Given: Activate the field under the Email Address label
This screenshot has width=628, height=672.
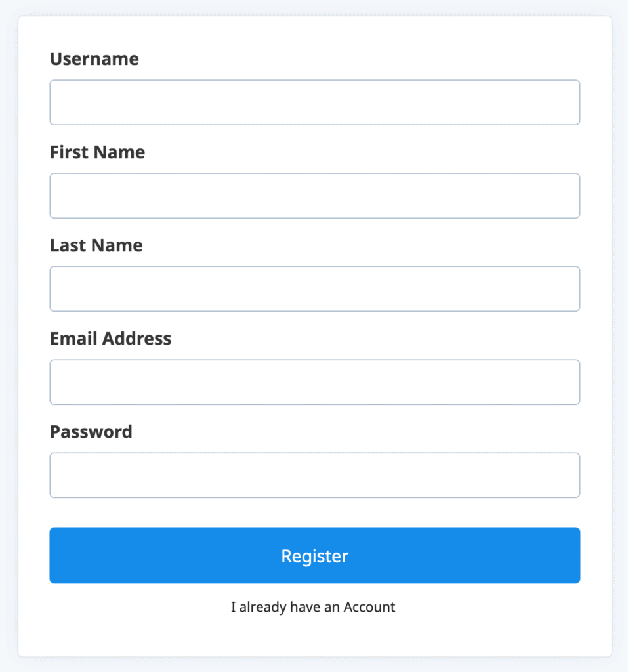Looking at the screenshot, I should coord(314,382).
